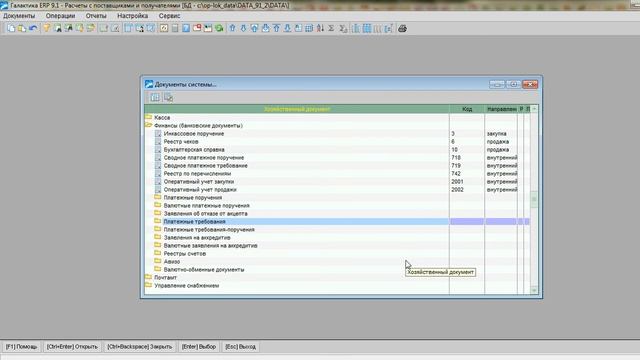Click code cell 742
640x360 pixels.
467,173
